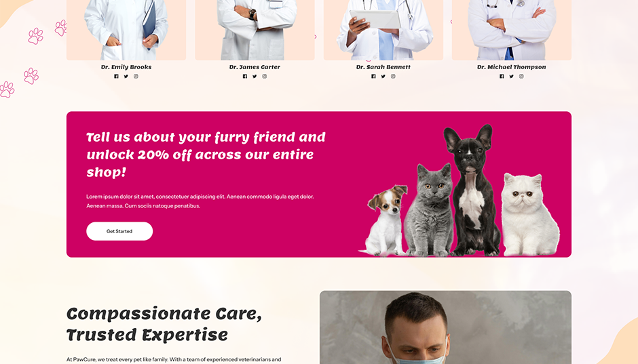The image size is (638, 364).
Task: Click the Get Started button
Action: (x=119, y=231)
